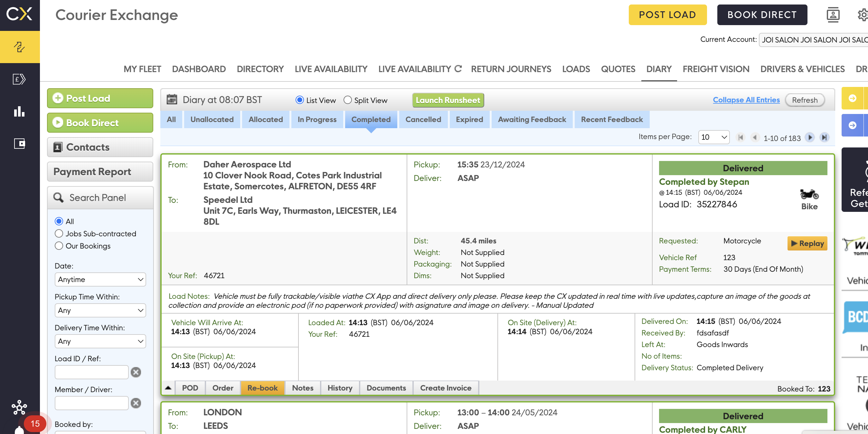Switch to the Allocated tab
Image resolution: width=868 pixels, height=434 pixels.
pyautogui.click(x=266, y=119)
